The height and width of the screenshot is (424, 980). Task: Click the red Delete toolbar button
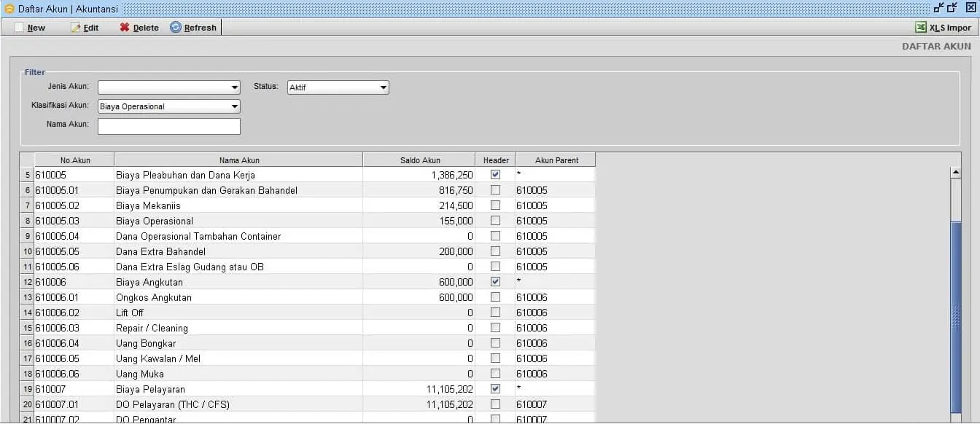point(139,28)
